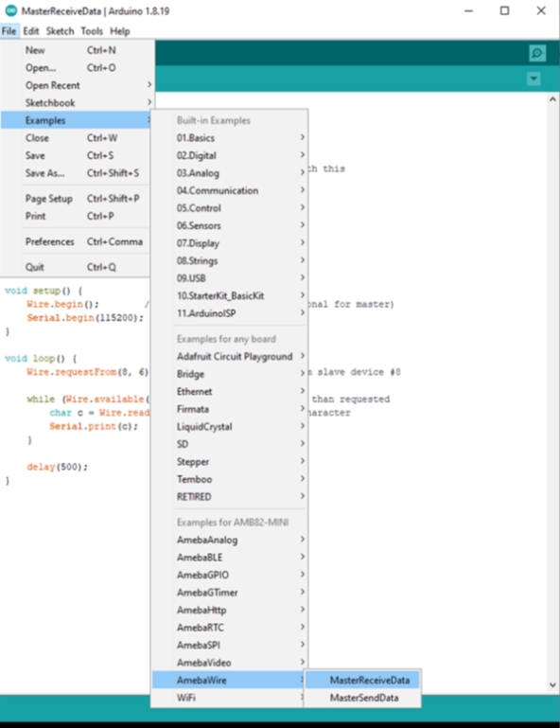Open RETIRED examples submenu
This screenshot has height=728, width=560.
tap(230, 497)
